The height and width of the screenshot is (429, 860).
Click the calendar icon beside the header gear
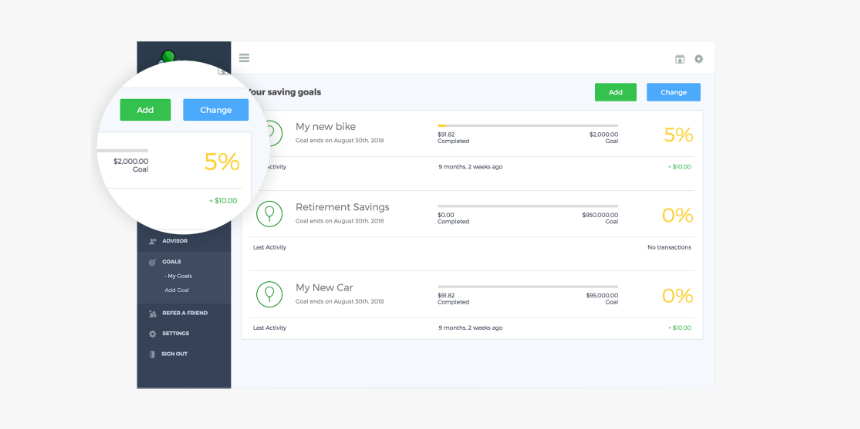click(x=680, y=59)
